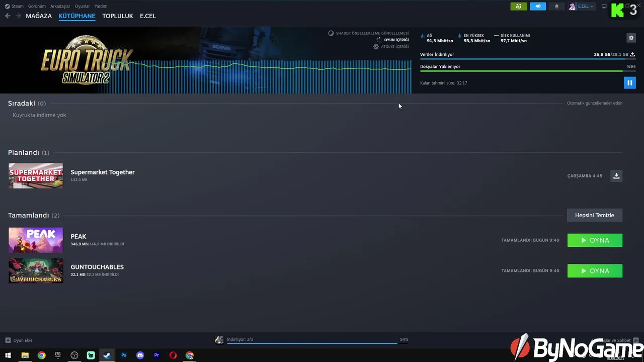Download Supermarket Together now icon
Image resolution: width=644 pixels, height=362 pixels.
point(616,175)
